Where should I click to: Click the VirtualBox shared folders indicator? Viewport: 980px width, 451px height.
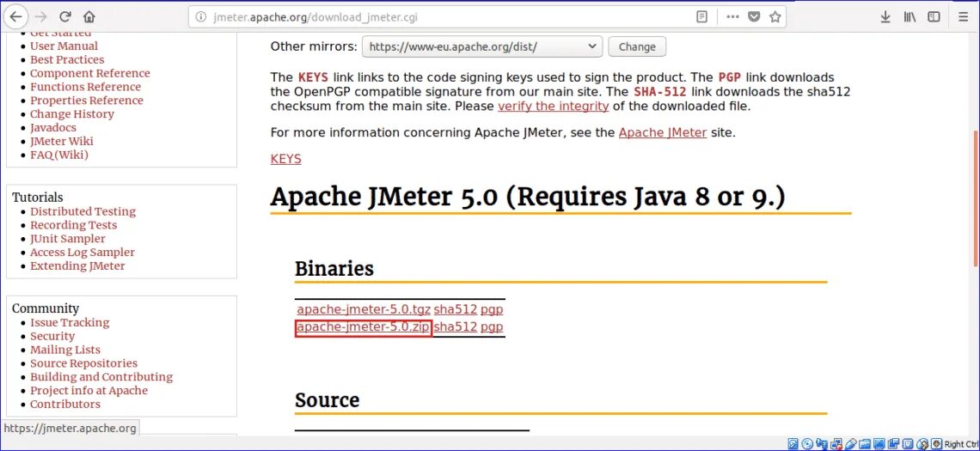865,444
